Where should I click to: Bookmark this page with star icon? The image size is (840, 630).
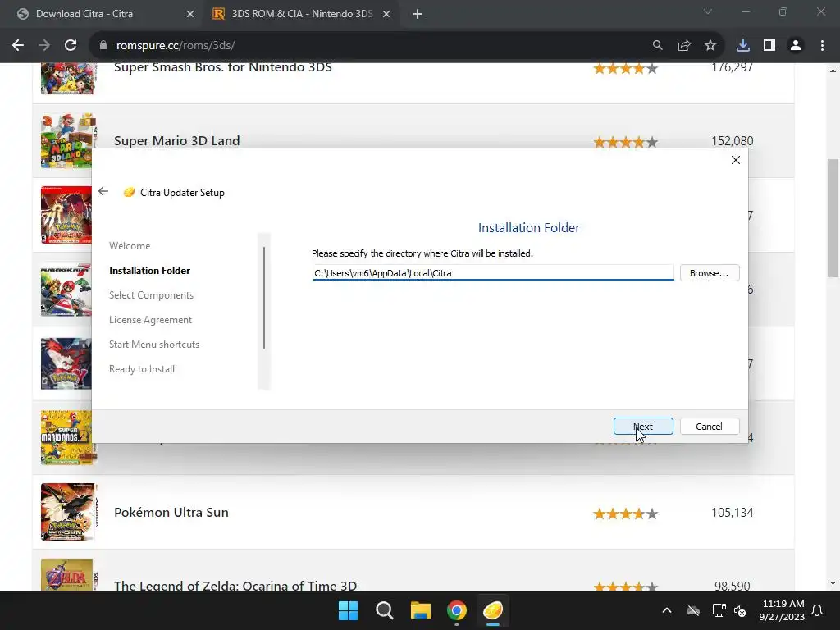(710, 46)
